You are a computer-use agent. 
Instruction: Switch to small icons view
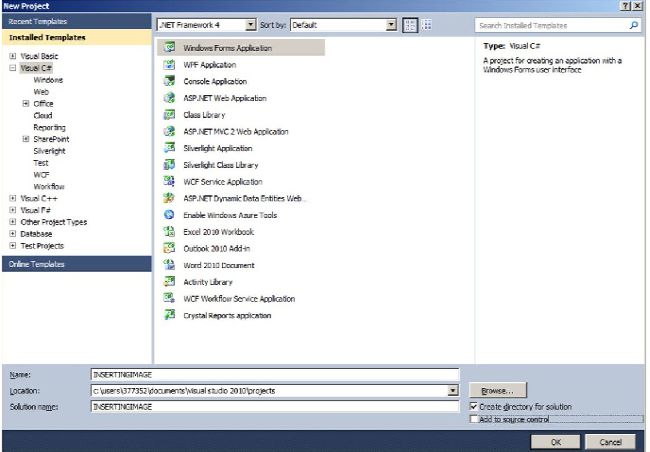point(427,25)
